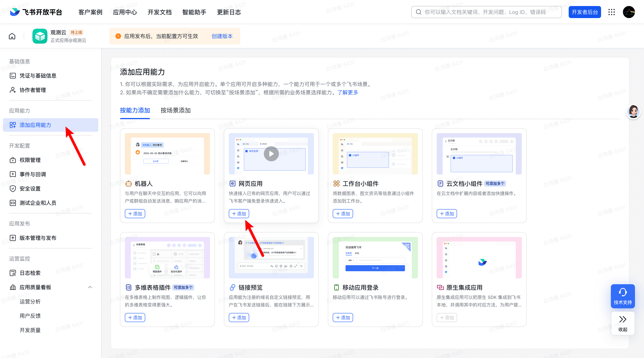Open 用户反馈 in the sidebar
Screen dimensions: 644x358
click(30, 316)
